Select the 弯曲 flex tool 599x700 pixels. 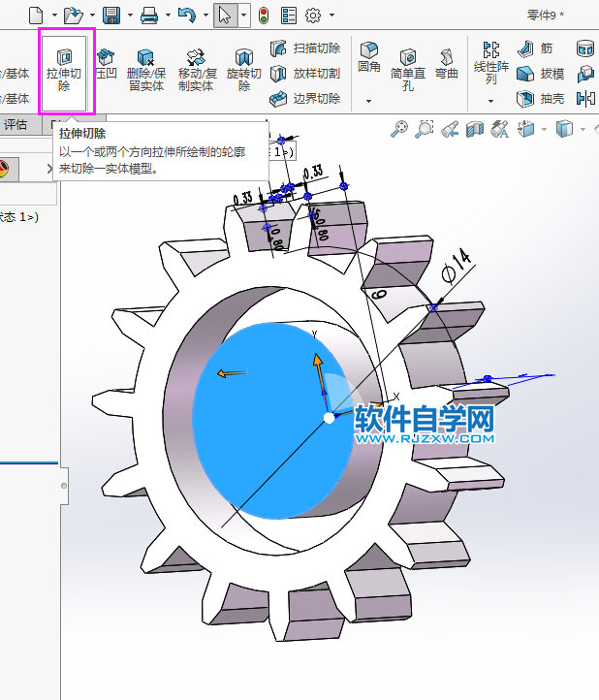click(x=447, y=64)
